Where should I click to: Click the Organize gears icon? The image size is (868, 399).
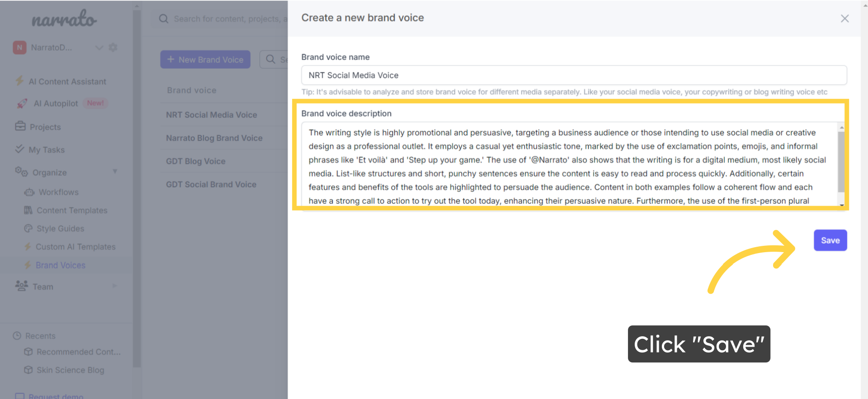pyautogui.click(x=21, y=172)
